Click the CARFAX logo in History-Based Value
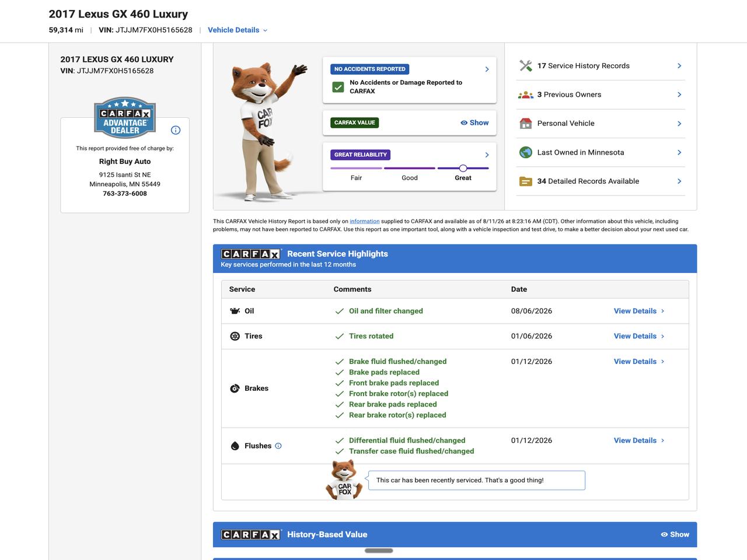 [251, 534]
